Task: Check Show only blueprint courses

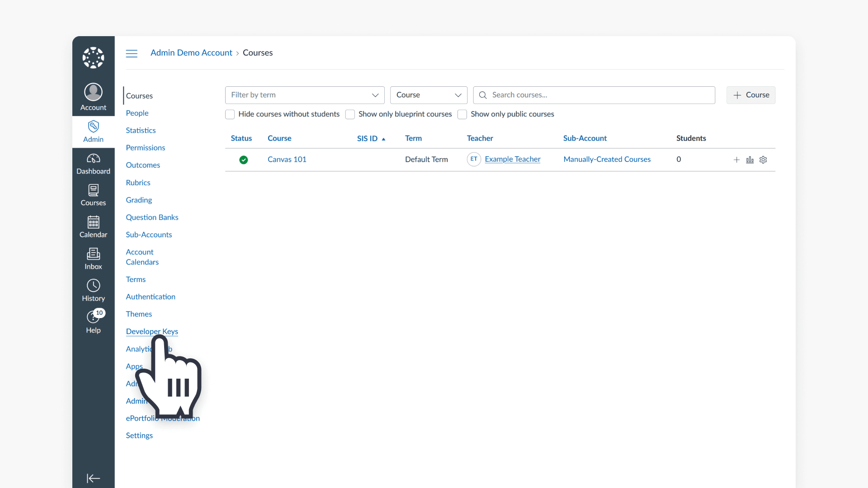Action: [350, 114]
